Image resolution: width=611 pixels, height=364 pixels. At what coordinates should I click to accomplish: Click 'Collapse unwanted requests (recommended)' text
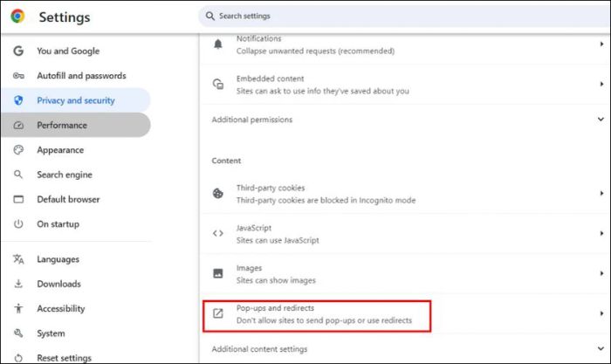point(315,51)
